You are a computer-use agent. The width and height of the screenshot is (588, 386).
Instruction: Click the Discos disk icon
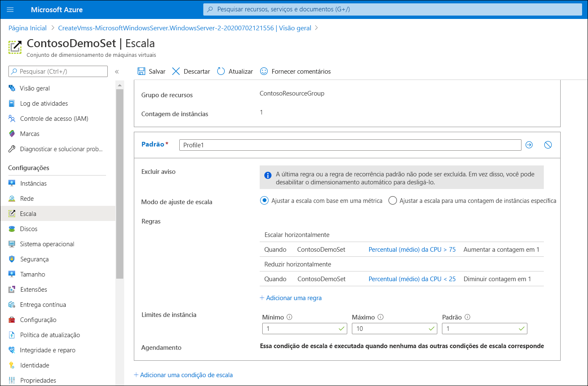point(12,229)
